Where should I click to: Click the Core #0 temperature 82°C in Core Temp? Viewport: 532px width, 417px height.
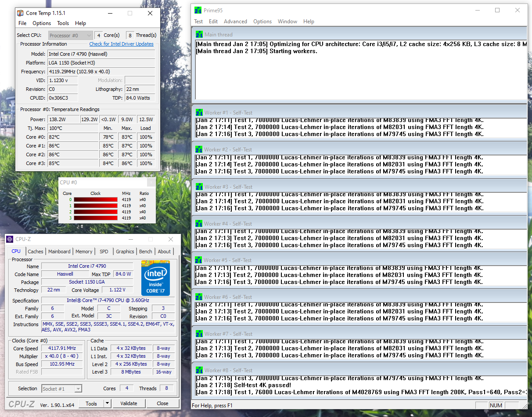pos(72,137)
